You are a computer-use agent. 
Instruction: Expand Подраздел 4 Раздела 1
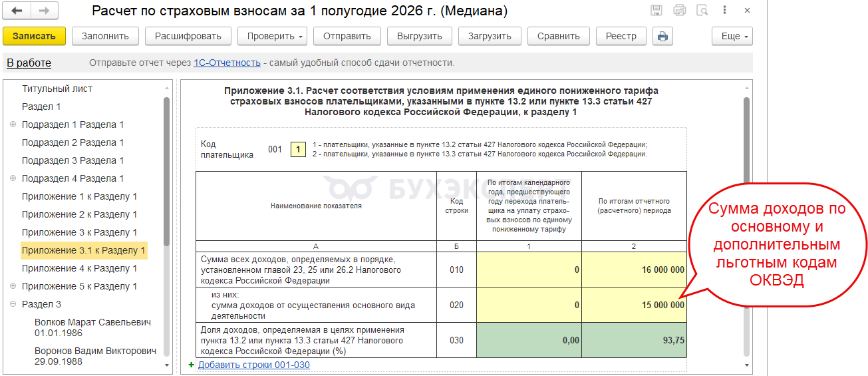pyautogui.click(x=13, y=178)
